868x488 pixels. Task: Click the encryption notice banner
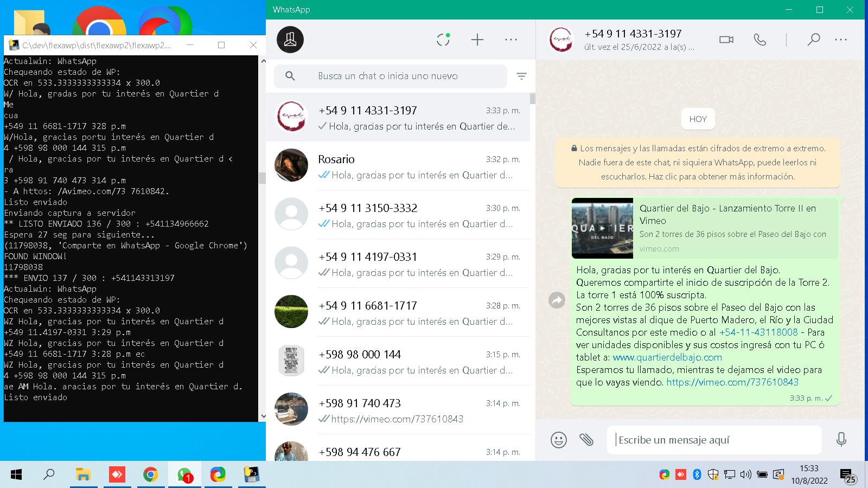click(698, 162)
